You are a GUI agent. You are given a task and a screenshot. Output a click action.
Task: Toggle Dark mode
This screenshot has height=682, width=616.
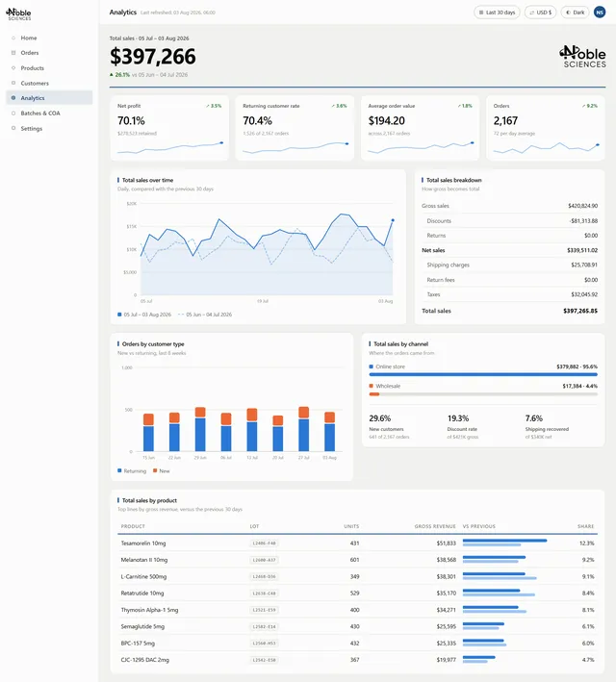click(x=575, y=13)
